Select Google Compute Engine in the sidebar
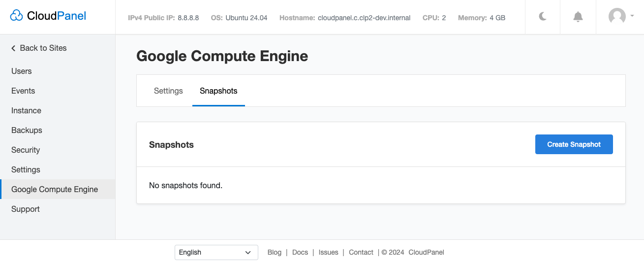This screenshot has width=644, height=265. 55,190
